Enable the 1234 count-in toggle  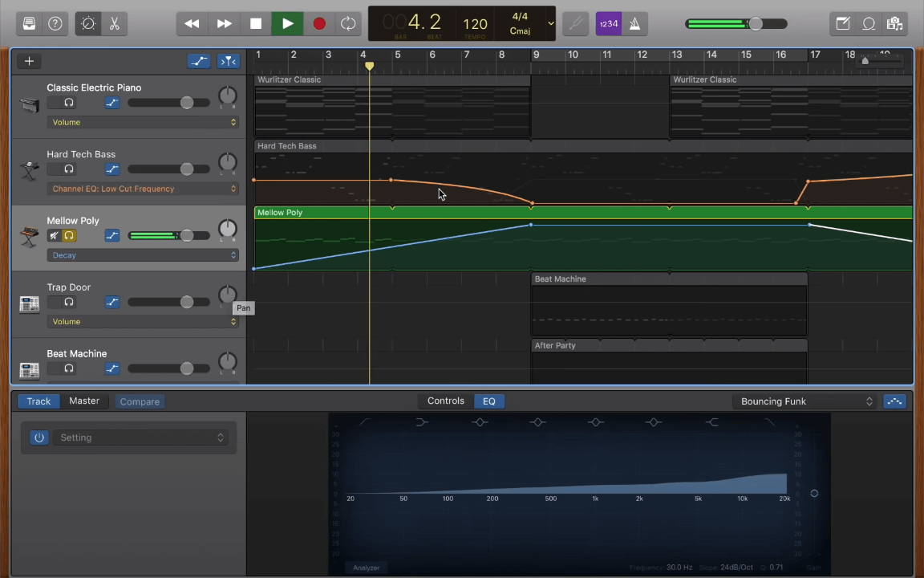(x=609, y=23)
